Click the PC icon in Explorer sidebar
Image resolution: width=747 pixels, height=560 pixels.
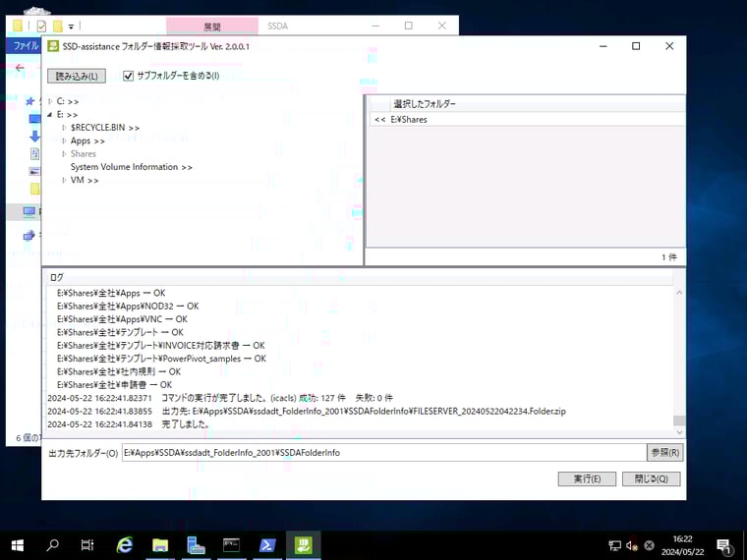(x=29, y=211)
